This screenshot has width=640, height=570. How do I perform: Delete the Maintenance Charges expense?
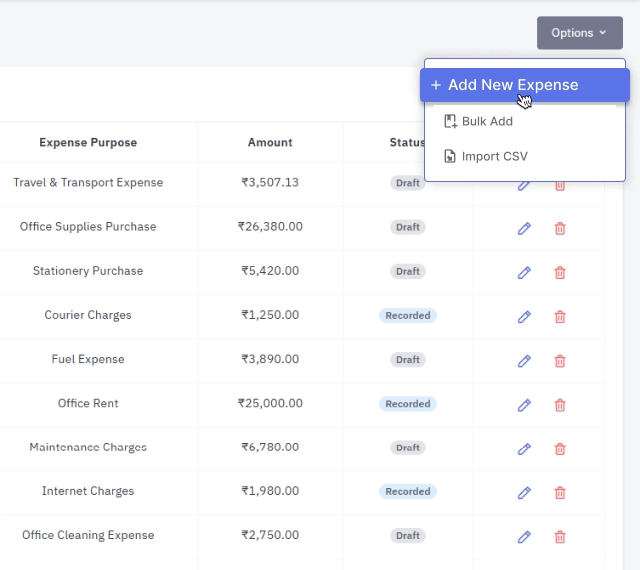coord(560,449)
